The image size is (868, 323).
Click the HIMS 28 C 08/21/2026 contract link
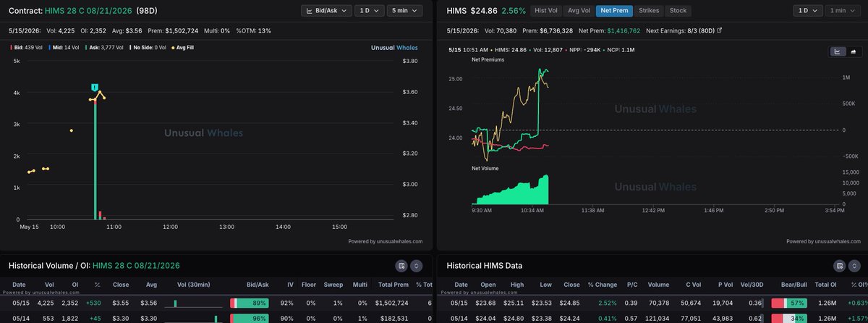pyautogui.click(x=87, y=11)
